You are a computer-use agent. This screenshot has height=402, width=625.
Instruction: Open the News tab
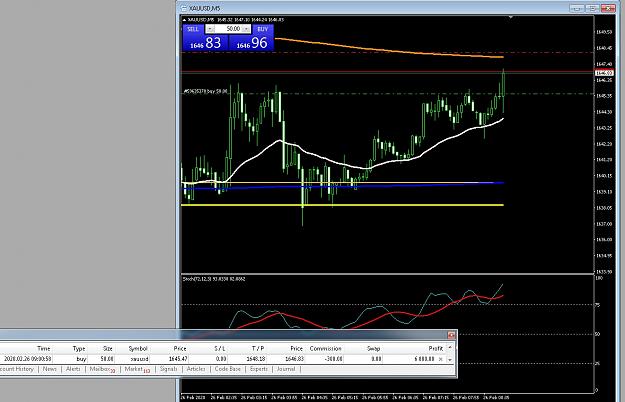[49, 369]
